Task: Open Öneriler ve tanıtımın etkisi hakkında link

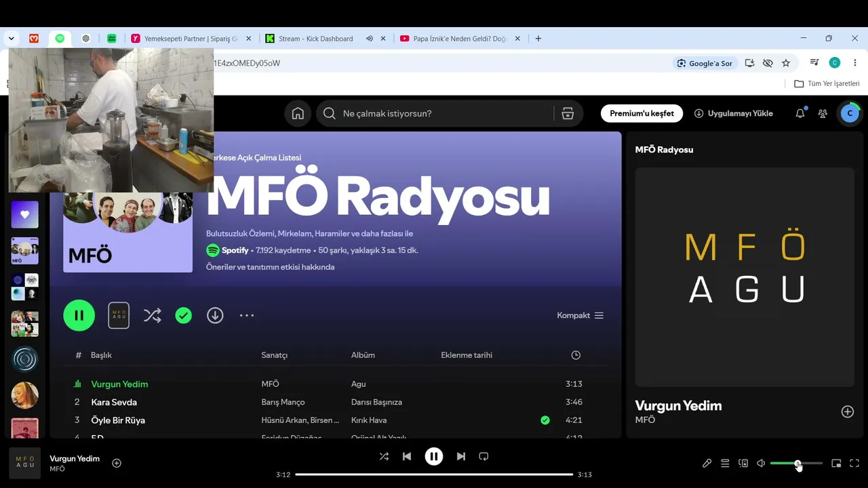Action: pyautogui.click(x=270, y=267)
